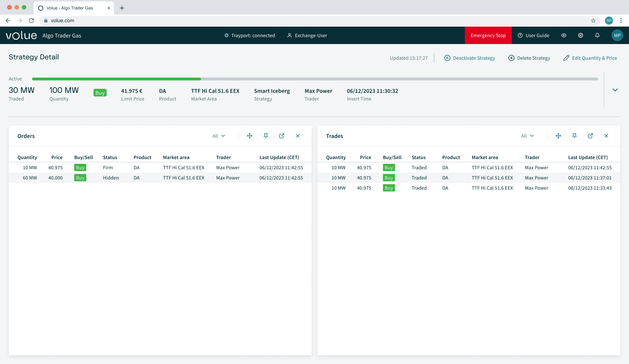Image resolution: width=629 pixels, height=364 pixels.
Task: Expand the strategy details chevron
Action: coord(615,90)
